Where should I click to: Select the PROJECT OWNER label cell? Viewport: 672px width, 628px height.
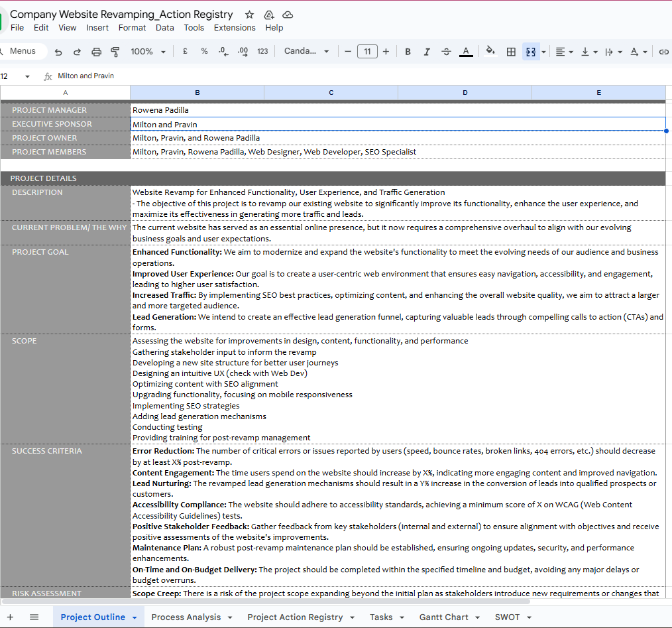pyautogui.click(x=65, y=138)
